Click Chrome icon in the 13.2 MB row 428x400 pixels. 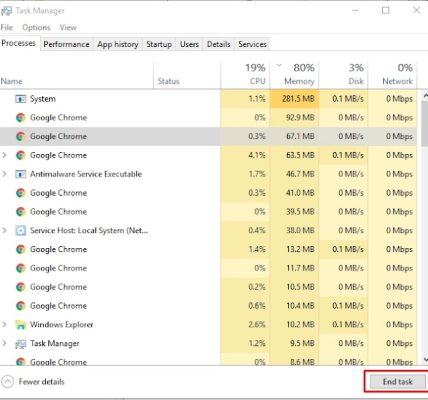21,249
